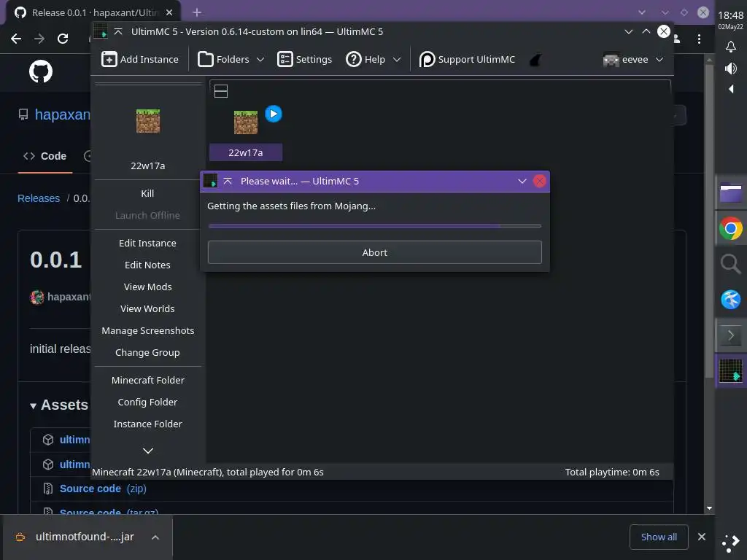Viewport: 747px width, 560px height.
Task: Click the assets download progress bar
Action: click(374, 226)
